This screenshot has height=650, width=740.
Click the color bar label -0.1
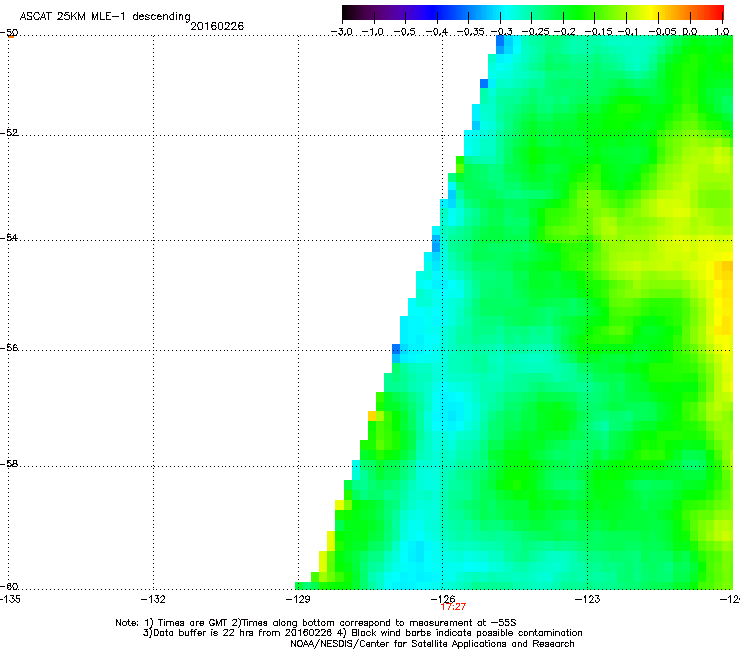point(628,32)
